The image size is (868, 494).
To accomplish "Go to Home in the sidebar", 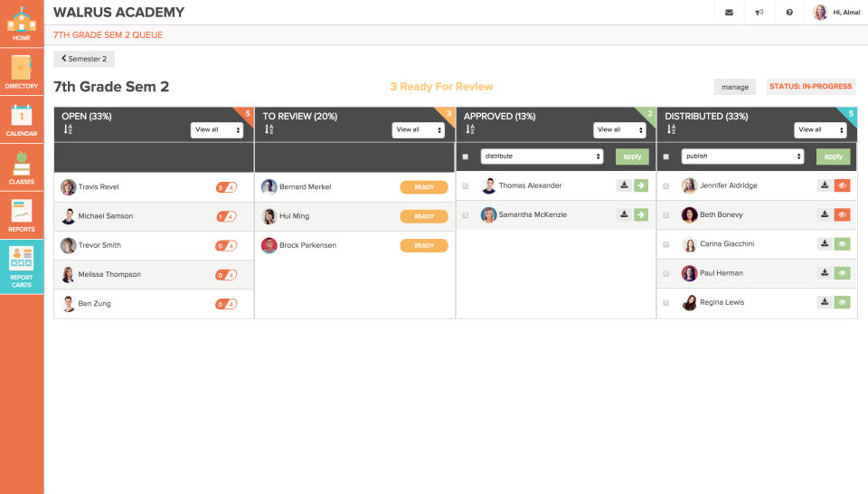I will [x=22, y=24].
